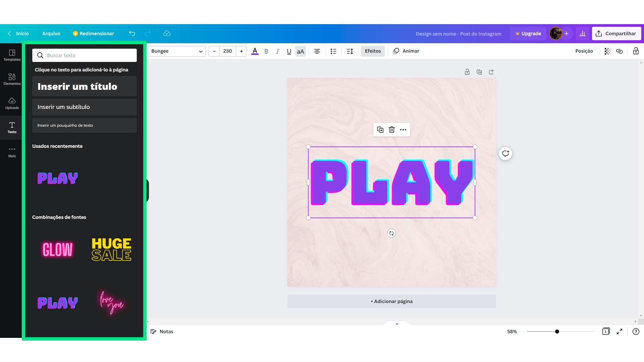Select the Texto sidebar tab
The width and height of the screenshot is (644, 362).
click(12, 127)
